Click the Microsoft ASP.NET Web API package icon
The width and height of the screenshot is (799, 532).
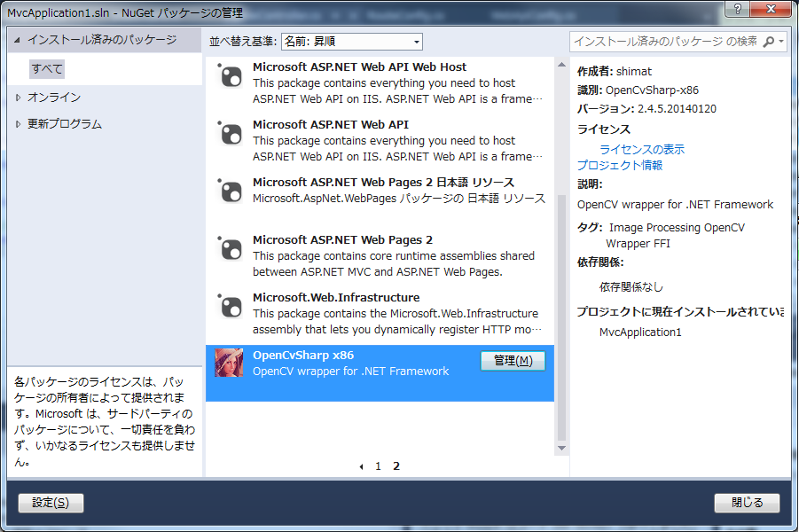[x=230, y=134]
